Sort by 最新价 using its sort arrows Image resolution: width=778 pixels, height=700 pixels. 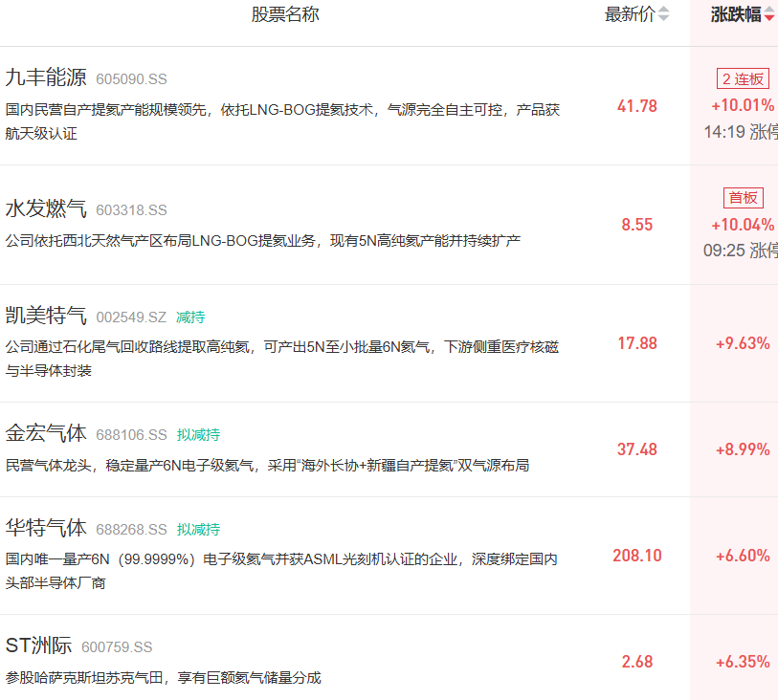[663, 14]
